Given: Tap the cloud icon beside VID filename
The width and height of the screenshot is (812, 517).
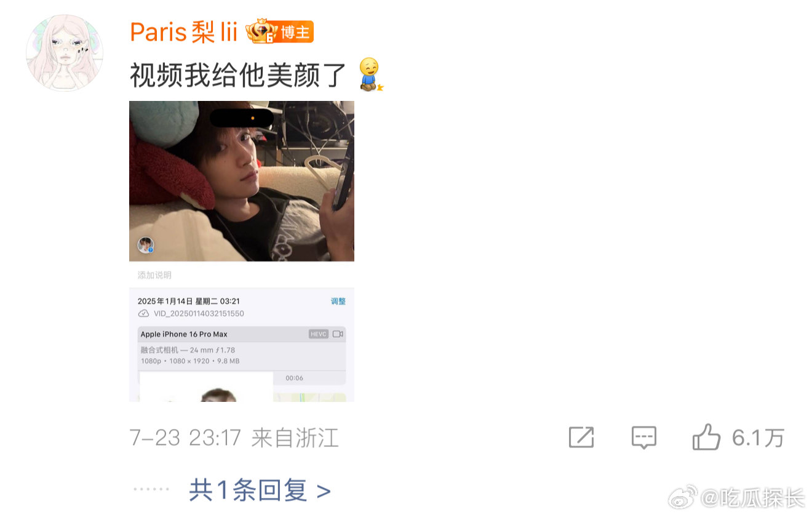Looking at the screenshot, I should [x=143, y=313].
